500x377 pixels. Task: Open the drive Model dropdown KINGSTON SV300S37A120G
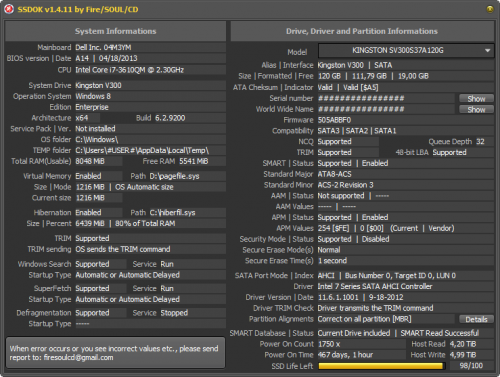(x=406, y=51)
